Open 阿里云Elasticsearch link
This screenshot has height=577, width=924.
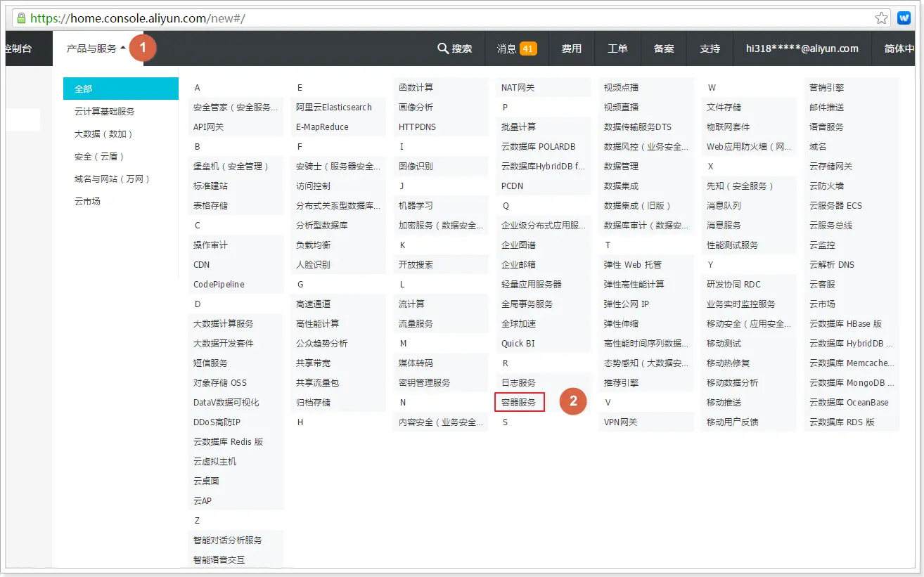(334, 108)
